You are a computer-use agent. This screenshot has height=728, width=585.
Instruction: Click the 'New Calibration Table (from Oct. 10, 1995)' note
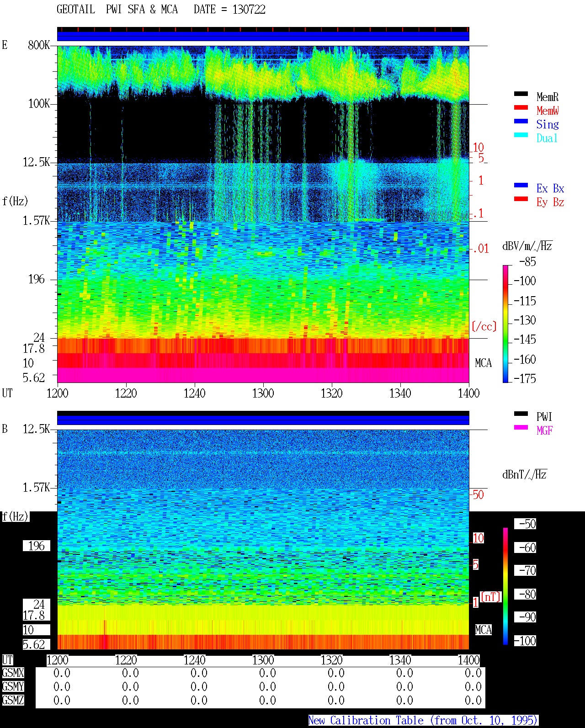coord(423,721)
